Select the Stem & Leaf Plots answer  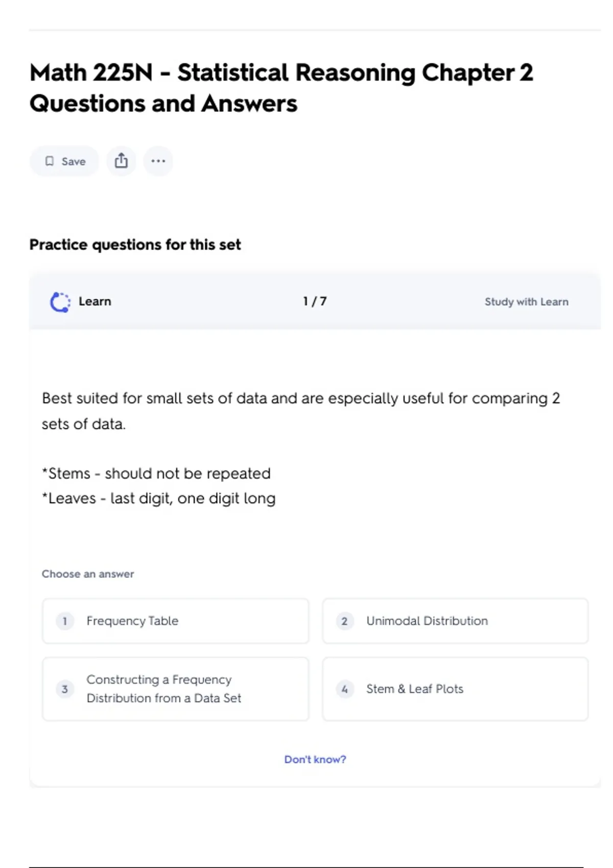[455, 689]
